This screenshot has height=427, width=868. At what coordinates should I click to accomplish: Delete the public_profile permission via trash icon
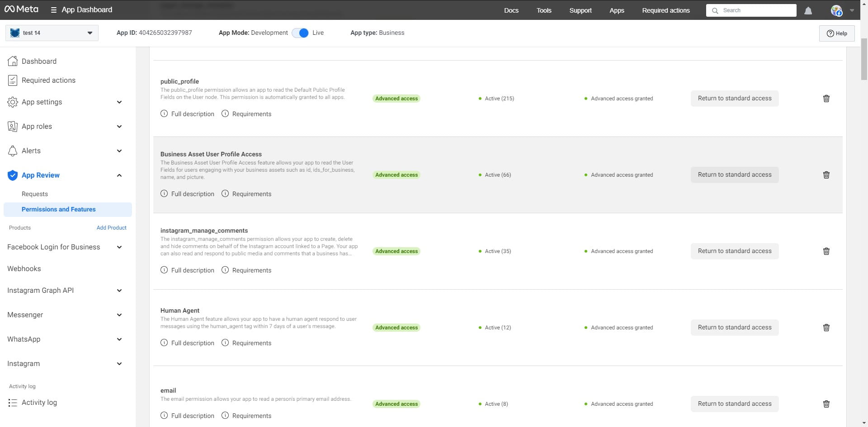click(x=826, y=99)
